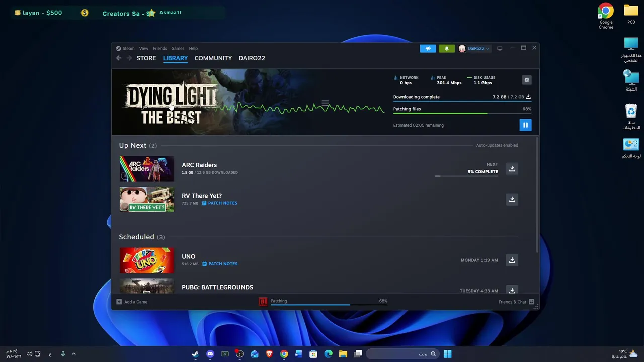Open the PCD desktop folder

click(631, 14)
